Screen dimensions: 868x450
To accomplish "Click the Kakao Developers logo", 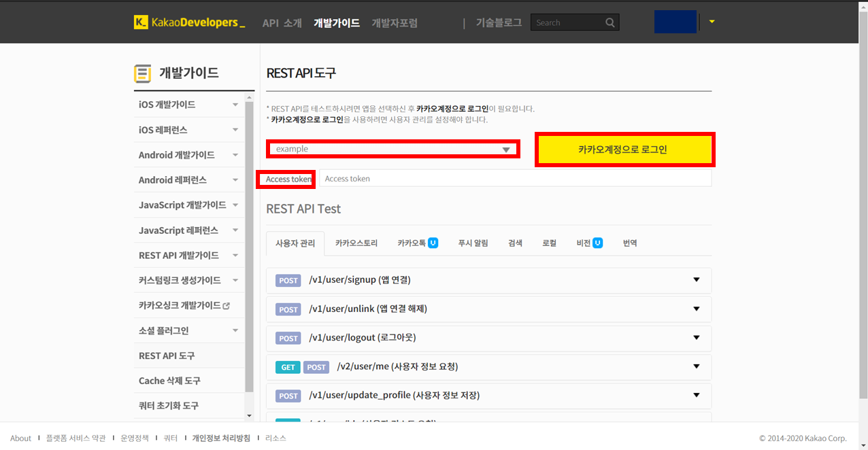I will tap(190, 22).
